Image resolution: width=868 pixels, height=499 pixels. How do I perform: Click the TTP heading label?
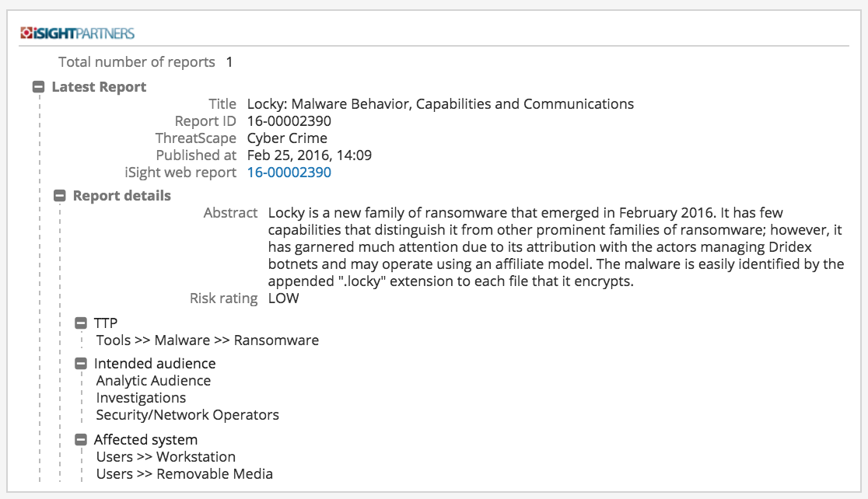tap(106, 323)
